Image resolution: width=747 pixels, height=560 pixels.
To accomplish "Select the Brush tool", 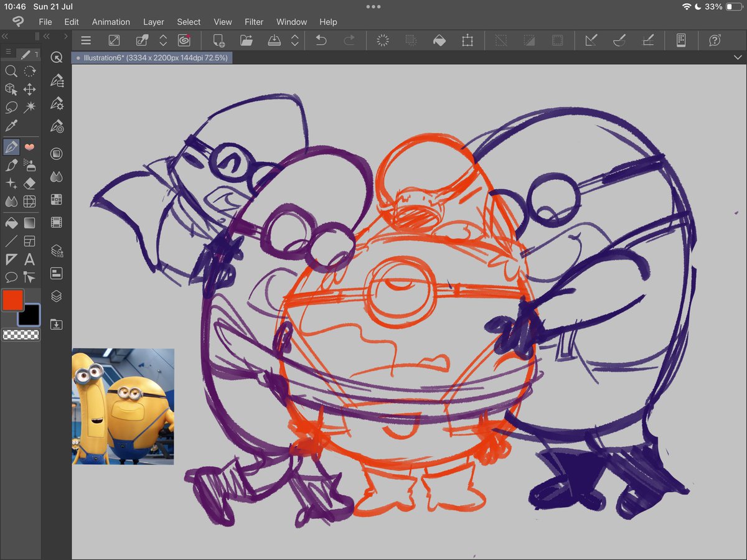I will (x=11, y=165).
